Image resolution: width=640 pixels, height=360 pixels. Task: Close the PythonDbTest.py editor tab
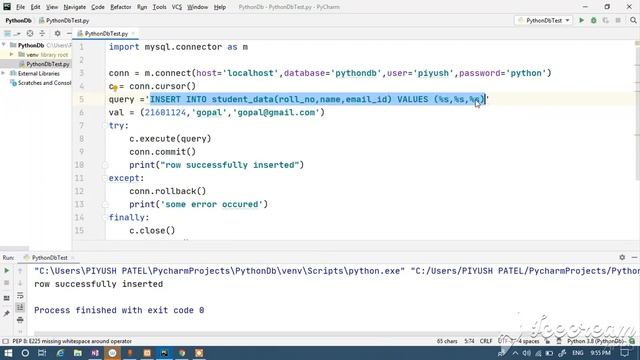[133, 33]
